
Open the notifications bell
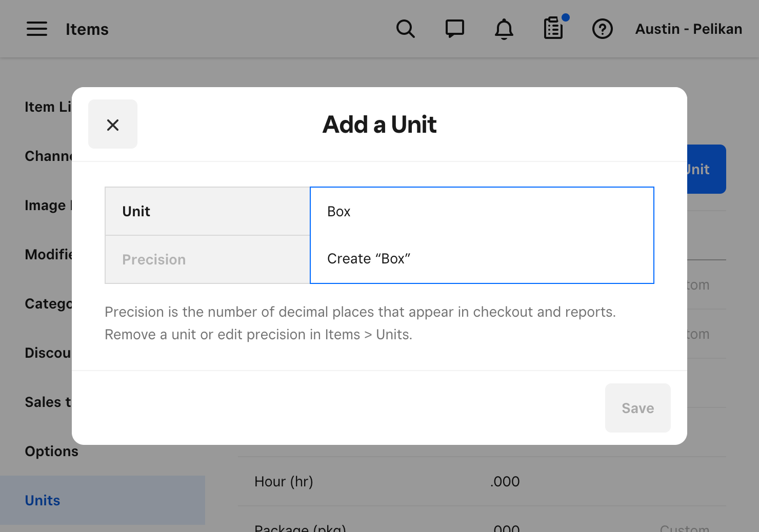pyautogui.click(x=504, y=29)
